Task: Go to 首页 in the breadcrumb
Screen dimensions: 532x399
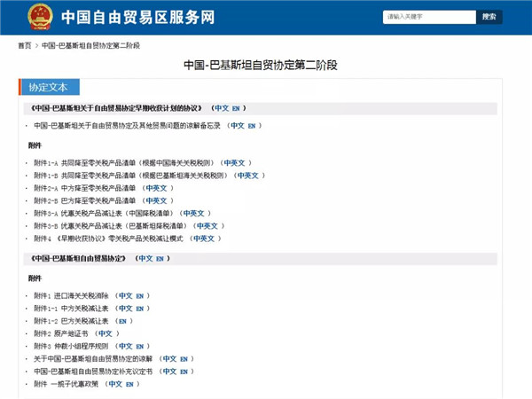Action: click(24, 45)
